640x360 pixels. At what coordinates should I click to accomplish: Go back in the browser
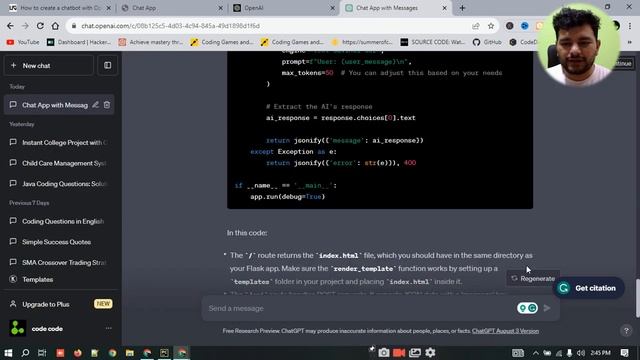point(10,26)
